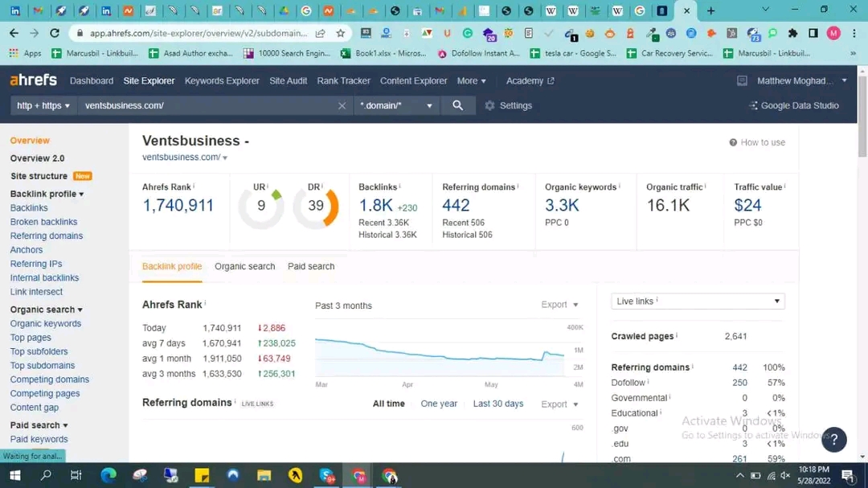Show more bookmarks with the overflow chevron
The image size is (868, 488).
[853, 53]
